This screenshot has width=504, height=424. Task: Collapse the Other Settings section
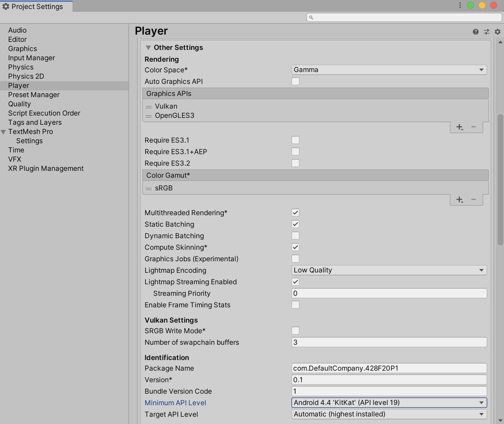pos(148,47)
